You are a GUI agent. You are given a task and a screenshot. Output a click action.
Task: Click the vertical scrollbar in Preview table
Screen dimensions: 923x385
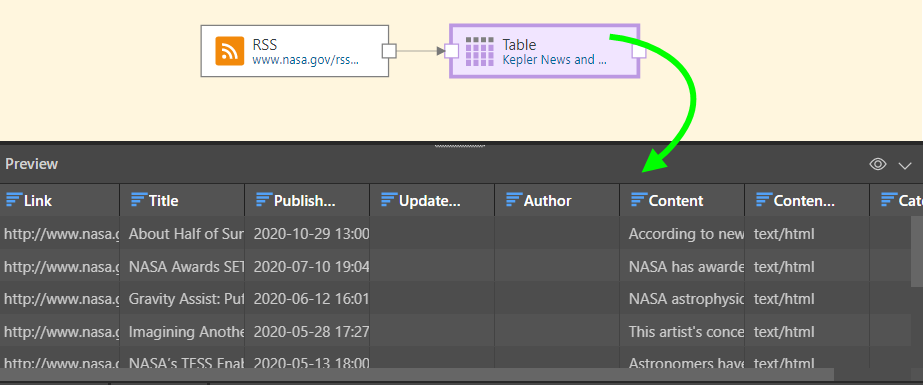[x=917, y=247]
